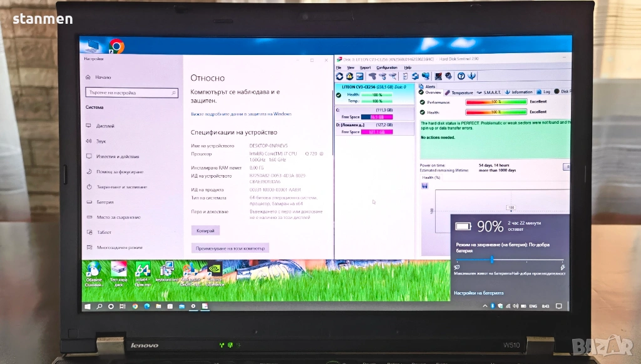641x364 pixels.
Task: Select Таблет in Settings sidebar
Action: click(98, 232)
